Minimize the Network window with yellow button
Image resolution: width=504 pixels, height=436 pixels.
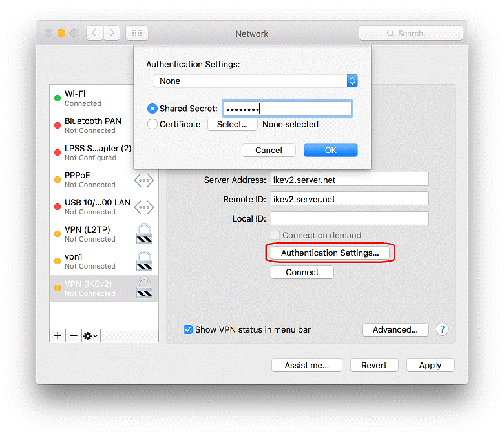click(x=61, y=33)
